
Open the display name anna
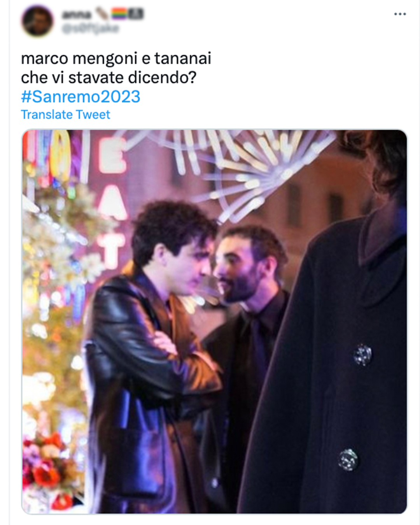tap(77, 14)
